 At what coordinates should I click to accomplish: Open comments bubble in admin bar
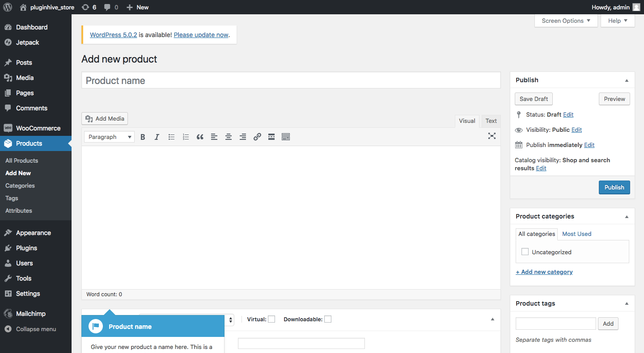[111, 7]
